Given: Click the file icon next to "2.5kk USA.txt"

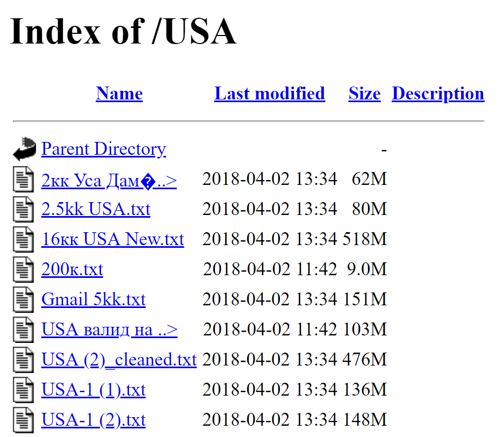Looking at the screenshot, I should pos(22,209).
